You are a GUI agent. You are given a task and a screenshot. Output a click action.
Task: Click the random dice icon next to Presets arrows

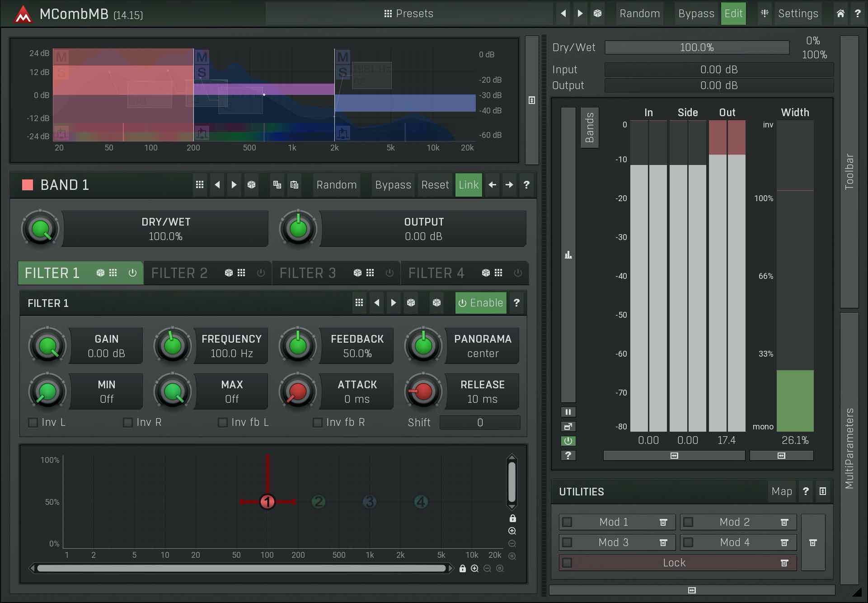597,14
